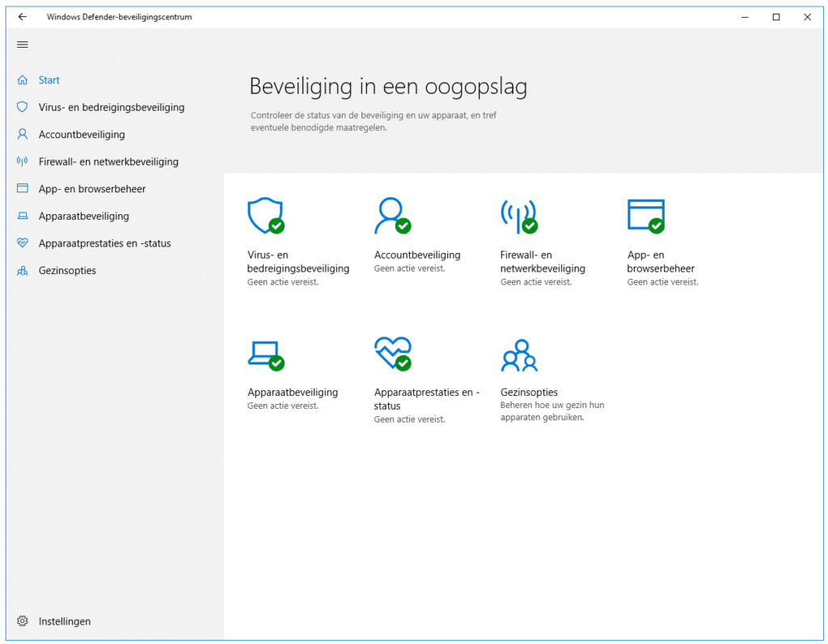This screenshot has height=644, width=828.
Task: Open Firewall- en netwerkbeveiliging in the sidebar
Action: click(x=108, y=162)
